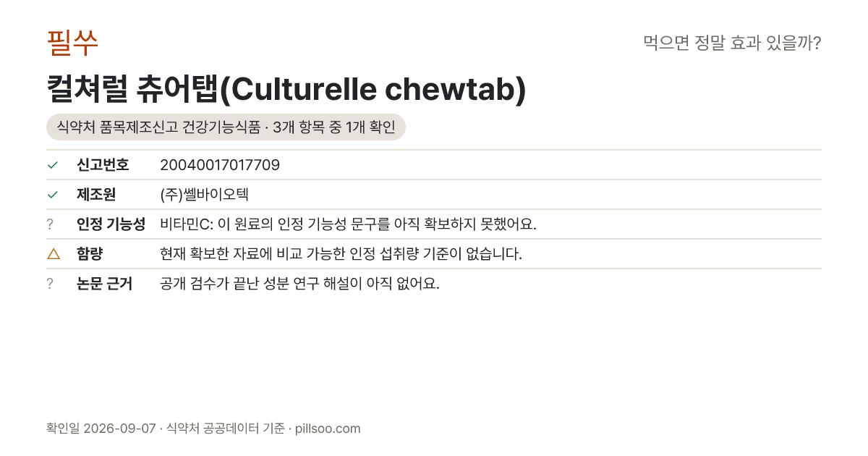Click the 신고번호 row label
The image size is (868, 456).
[103, 165]
